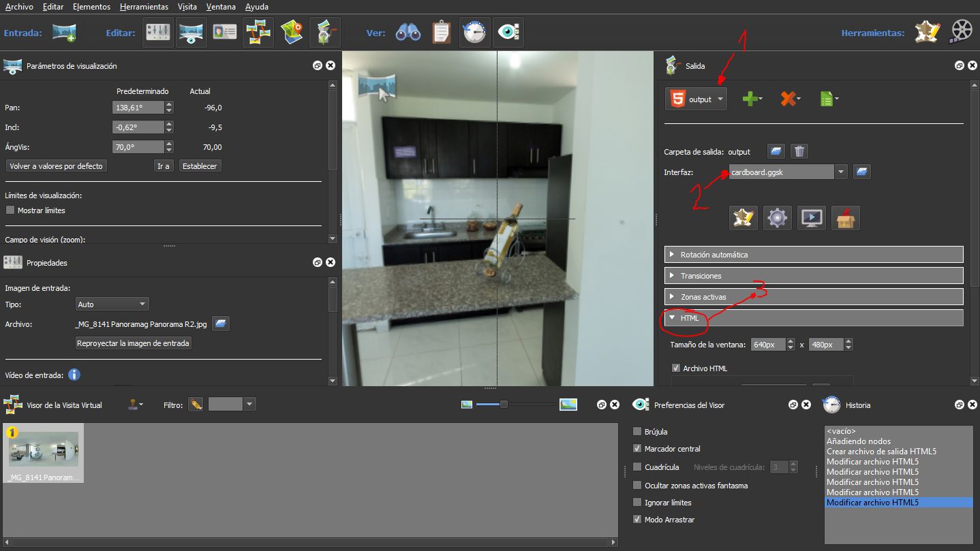This screenshot has width=980, height=551.
Task: Select 'Añadiendo nodos' in Historia list
Action: [859, 441]
